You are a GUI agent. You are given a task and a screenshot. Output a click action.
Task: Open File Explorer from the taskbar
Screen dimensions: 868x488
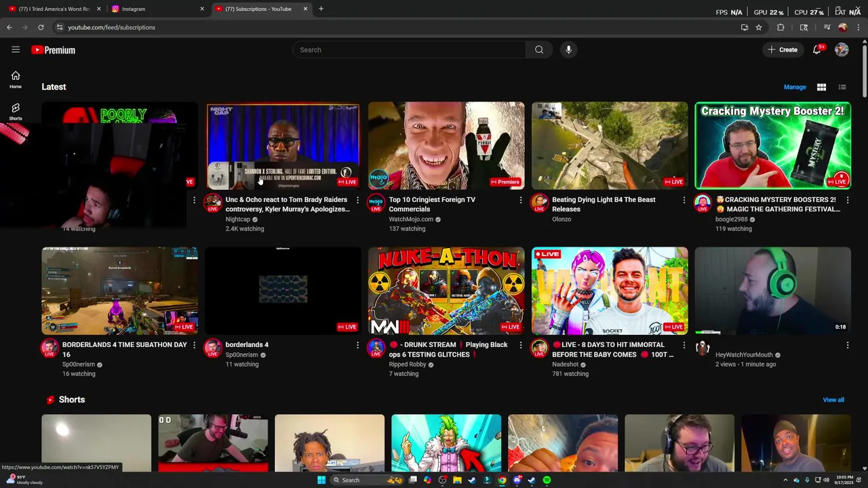[457, 480]
